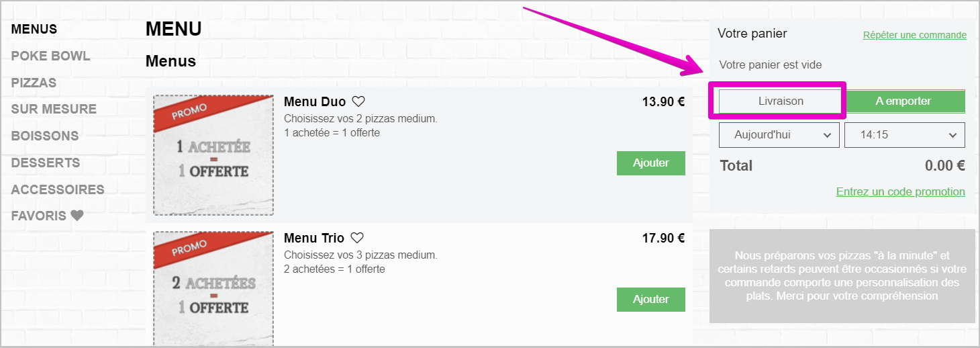Open the FAVORIS heart category
980x348 pixels.
[x=48, y=216]
